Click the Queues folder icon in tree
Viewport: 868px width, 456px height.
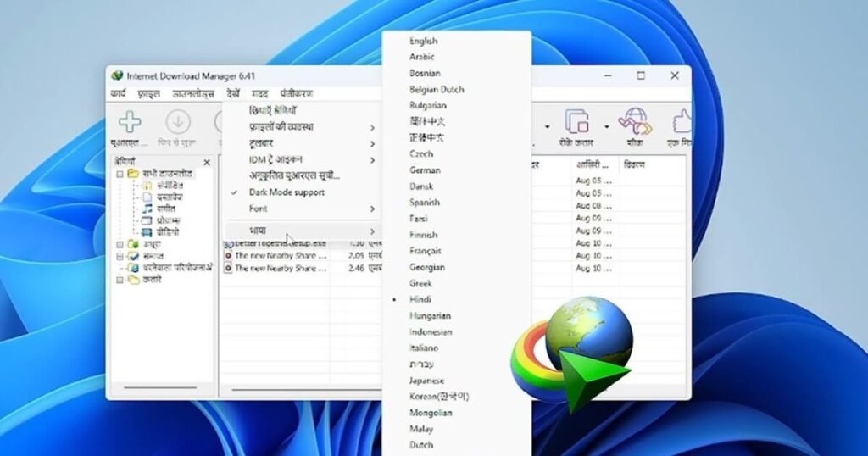click(133, 280)
